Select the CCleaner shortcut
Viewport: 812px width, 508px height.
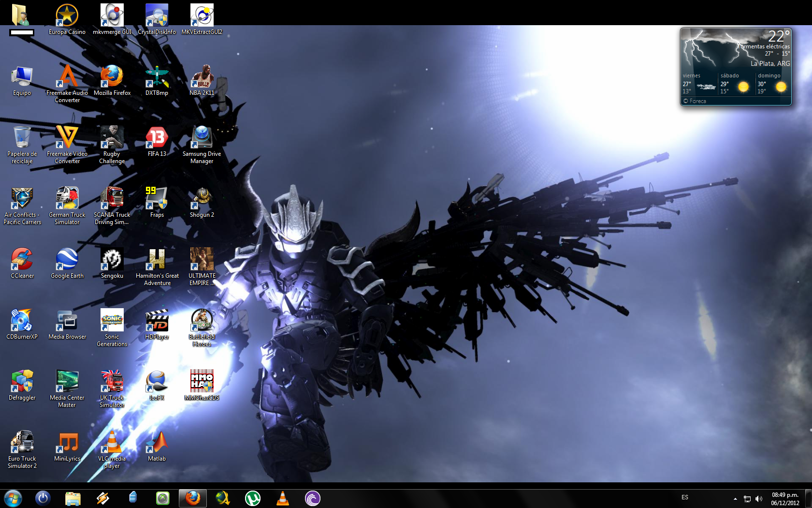(x=22, y=263)
